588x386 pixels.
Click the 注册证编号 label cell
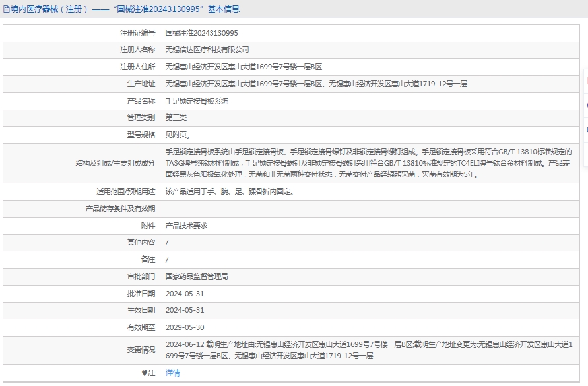(138, 33)
